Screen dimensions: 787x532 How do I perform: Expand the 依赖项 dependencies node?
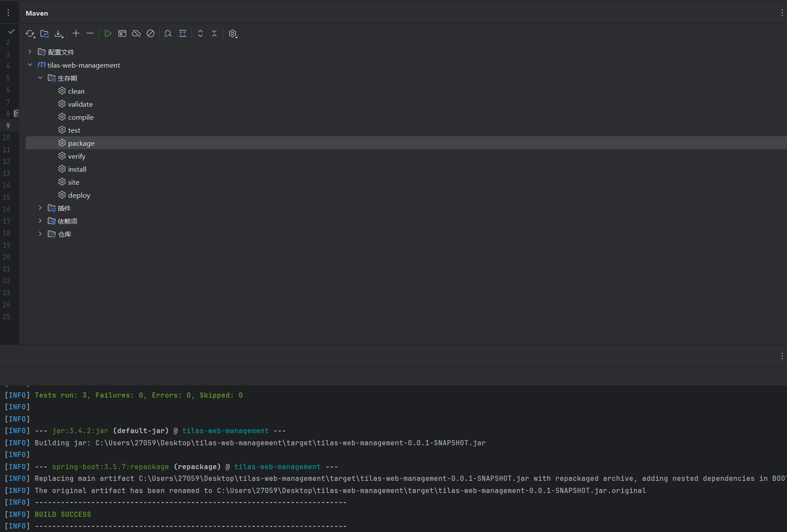(x=40, y=221)
